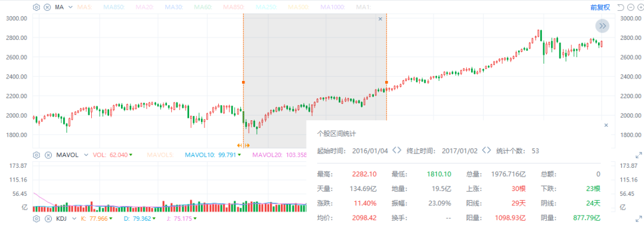Toggle MA30 line in the legend
The image size is (644, 225).
tap(174, 7)
